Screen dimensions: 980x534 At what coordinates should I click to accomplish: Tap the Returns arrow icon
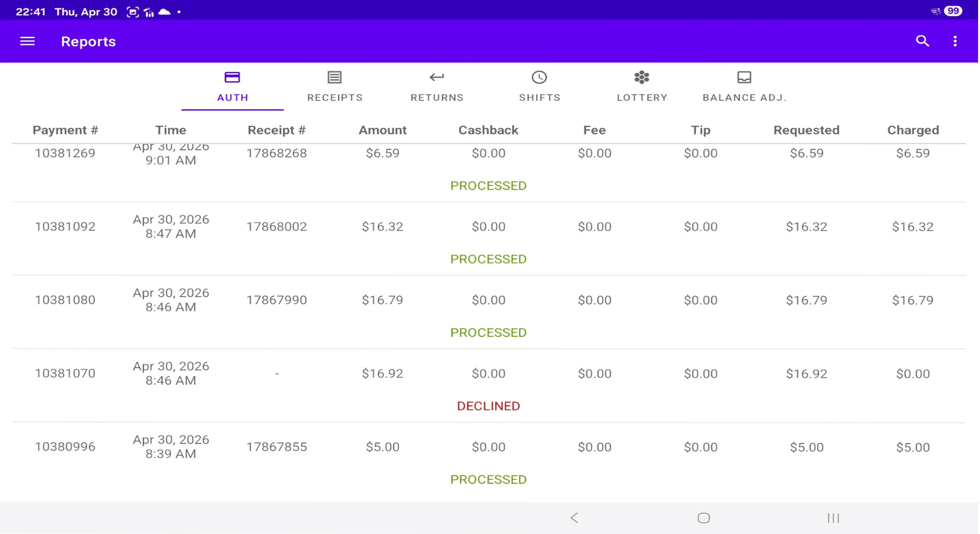tap(437, 78)
